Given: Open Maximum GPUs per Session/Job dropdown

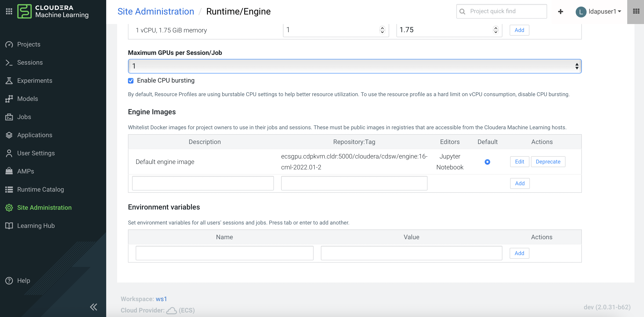Looking at the screenshot, I should point(354,66).
